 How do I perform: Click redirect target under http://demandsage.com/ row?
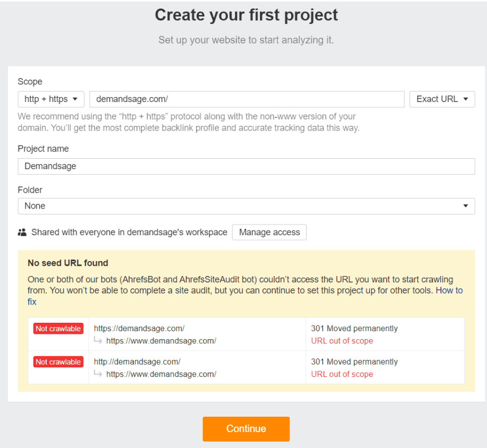[161, 374]
